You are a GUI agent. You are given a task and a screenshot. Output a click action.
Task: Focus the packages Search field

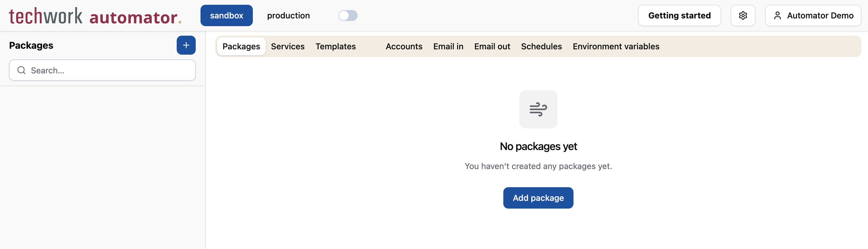(x=102, y=70)
